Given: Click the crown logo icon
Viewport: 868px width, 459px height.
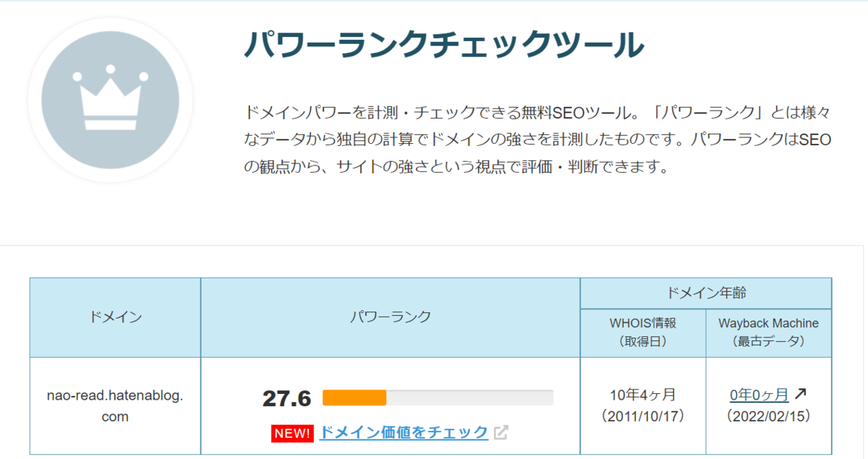Looking at the screenshot, I should pyautogui.click(x=110, y=100).
